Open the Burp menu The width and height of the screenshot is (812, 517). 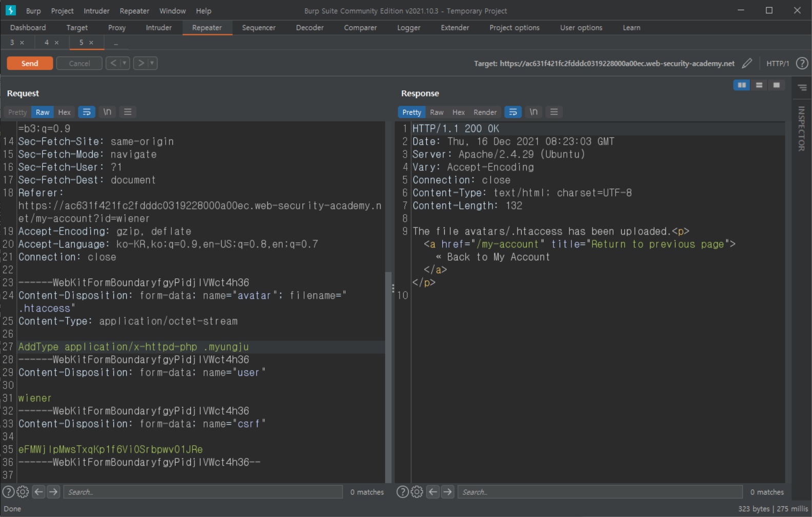pyautogui.click(x=33, y=11)
